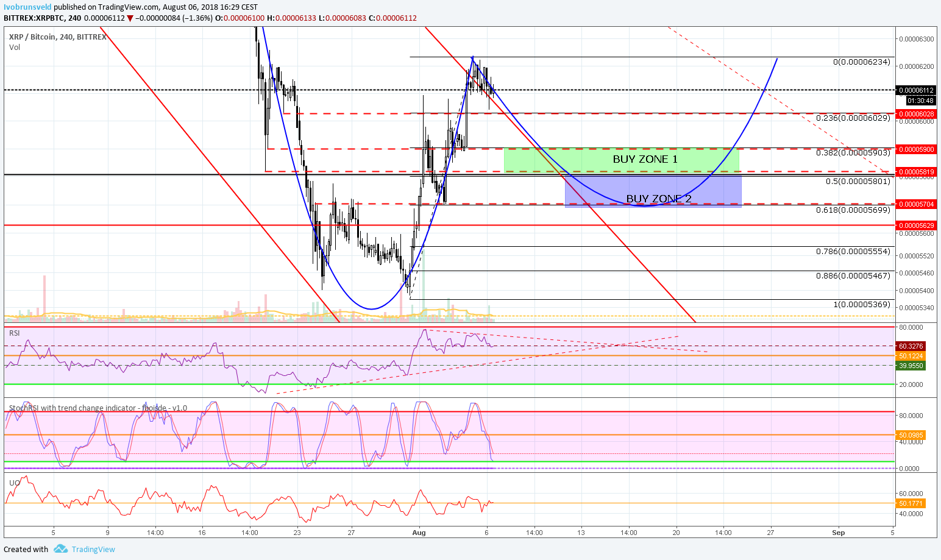Select Fibonacci level 1(0.00005369) label

click(862, 304)
